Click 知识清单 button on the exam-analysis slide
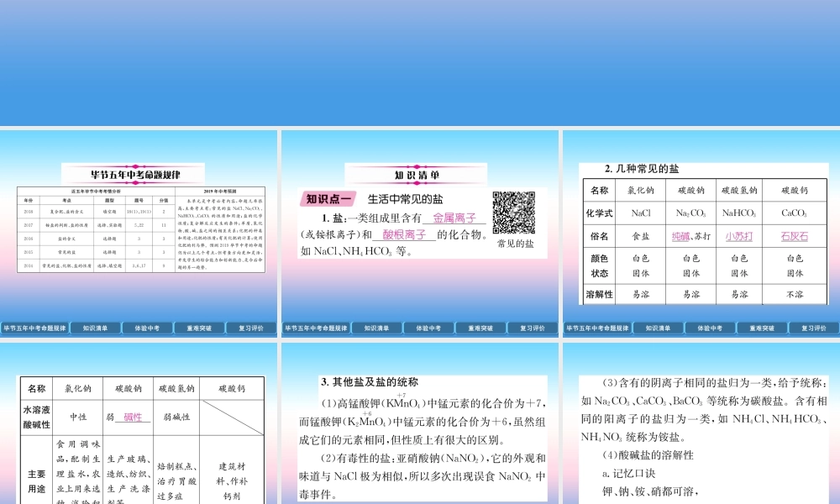The image size is (840, 504). coord(96,328)
